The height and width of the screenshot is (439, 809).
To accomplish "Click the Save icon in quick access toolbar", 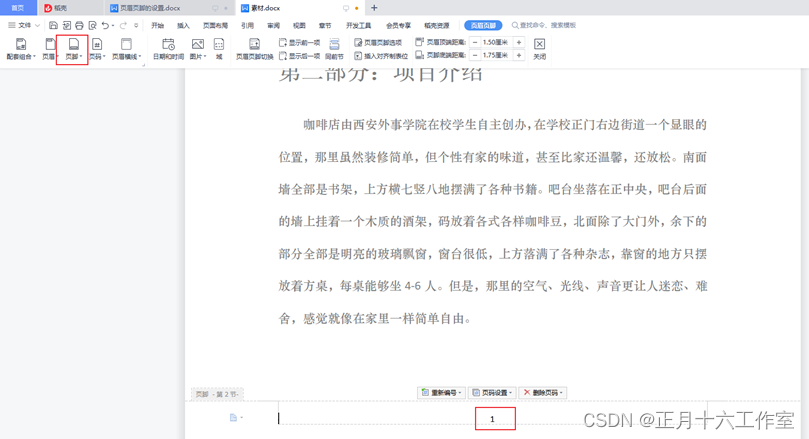I will [x=53, y=25].
